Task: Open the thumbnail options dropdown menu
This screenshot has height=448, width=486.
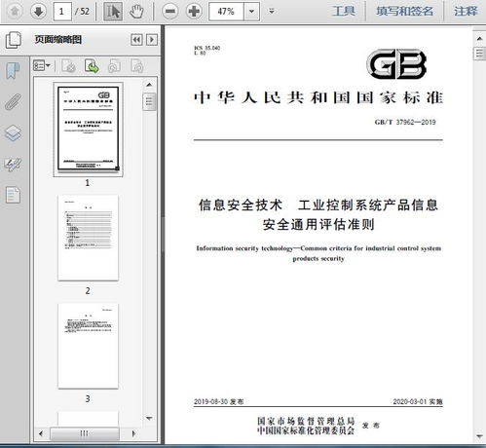Action: pyautogui.click(x=42, y=66)
